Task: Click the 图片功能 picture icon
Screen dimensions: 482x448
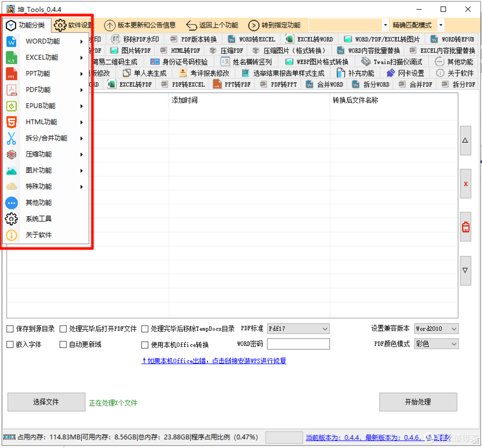Action: coord(11,171)
